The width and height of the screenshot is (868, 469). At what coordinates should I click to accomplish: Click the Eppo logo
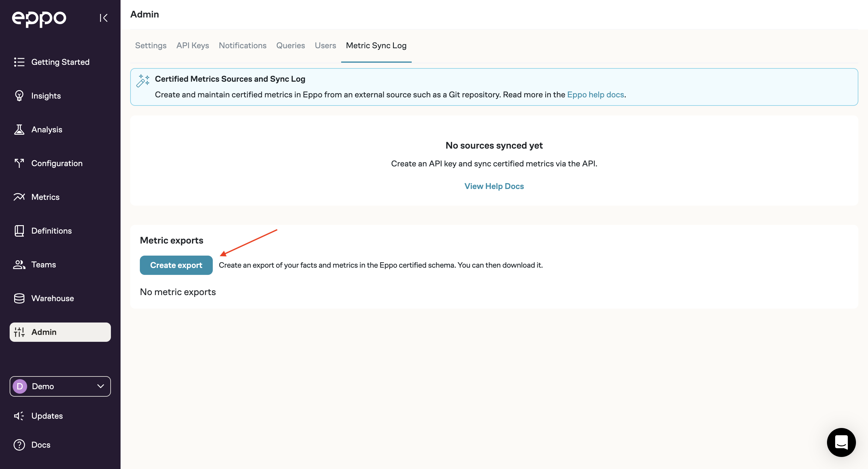[x=39, y=19]
